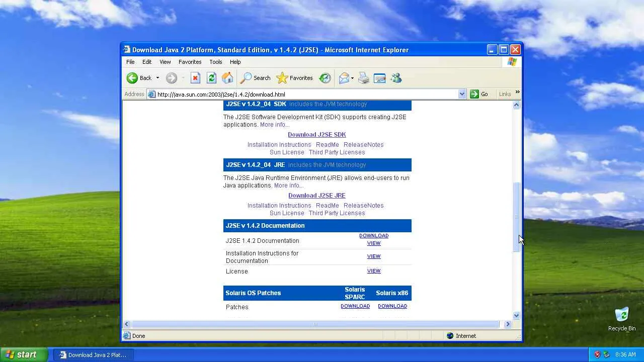This screenshot has height=362, width=644.
Task: Click More info after the SDK description
Action: (x=275, y=125)
